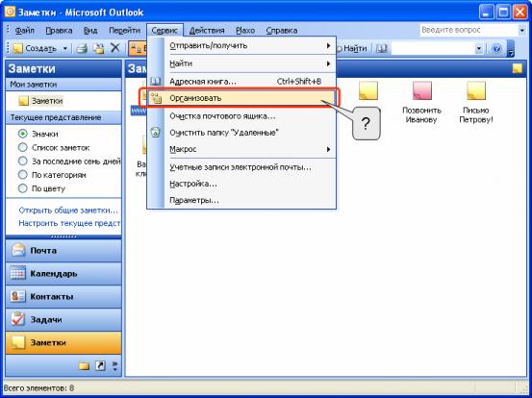Select the Позвонить Иванову pink note

(x=421, y=103)
